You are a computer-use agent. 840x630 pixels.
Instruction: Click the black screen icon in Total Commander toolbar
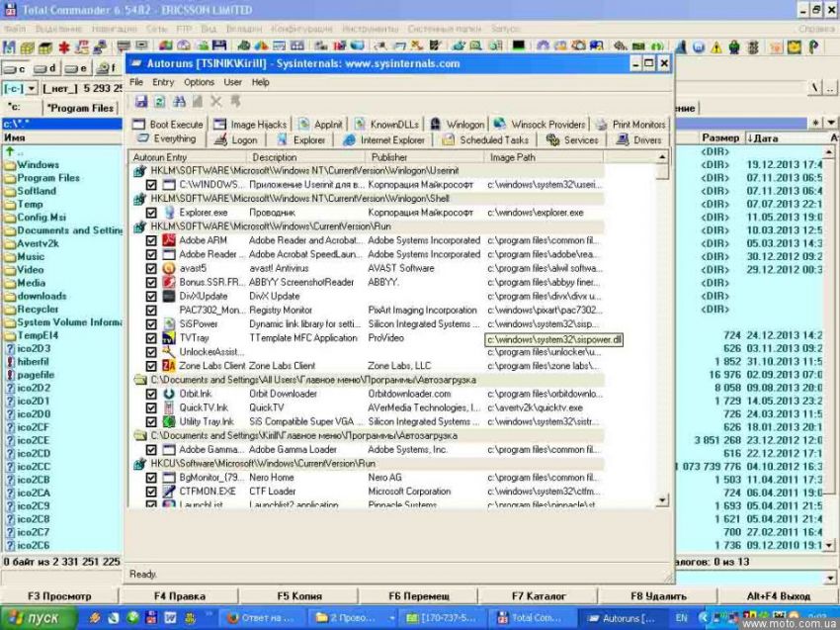[x=518, y=46]
